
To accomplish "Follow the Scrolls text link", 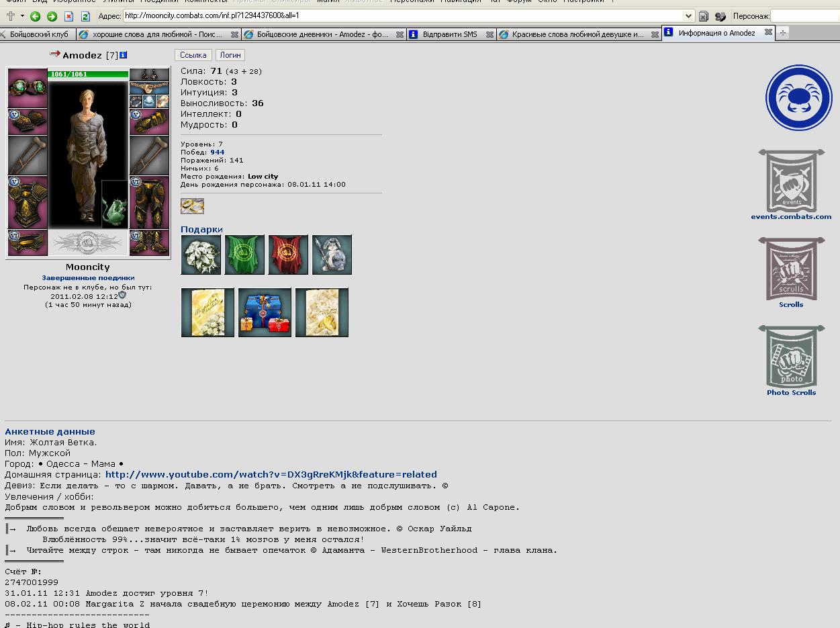I will [x=791, y=304].
